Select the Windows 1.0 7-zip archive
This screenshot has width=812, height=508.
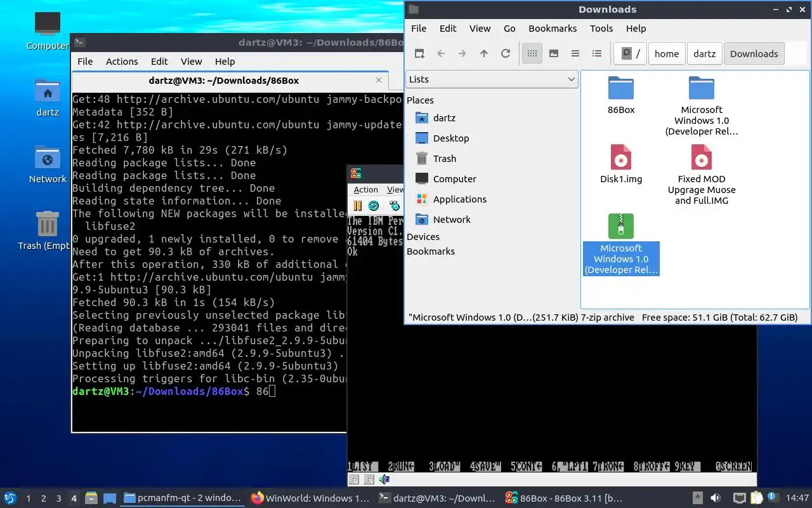coord(621,244)
